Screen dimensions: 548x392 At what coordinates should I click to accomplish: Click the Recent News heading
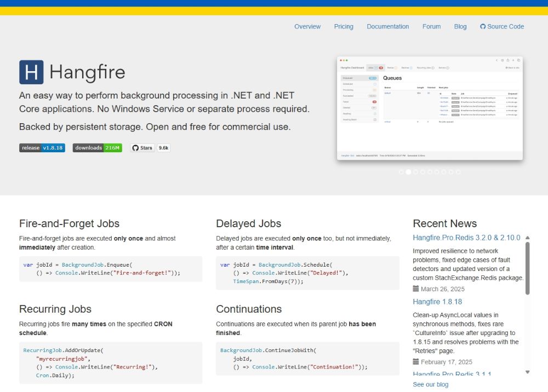444,223
